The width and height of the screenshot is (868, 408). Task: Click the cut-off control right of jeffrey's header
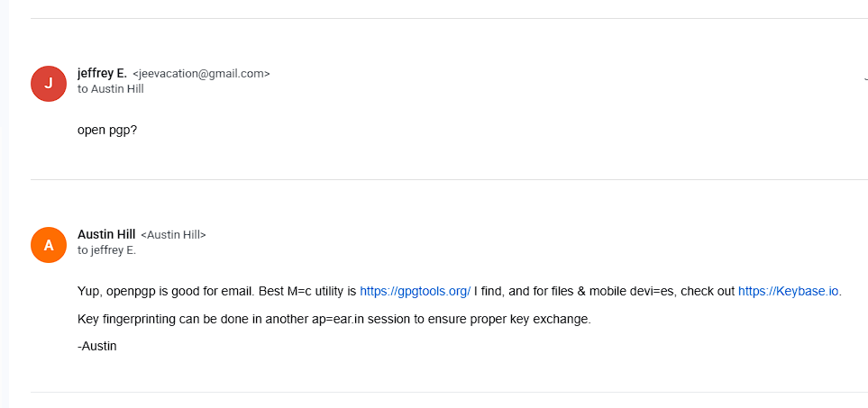tap(864, 79)
